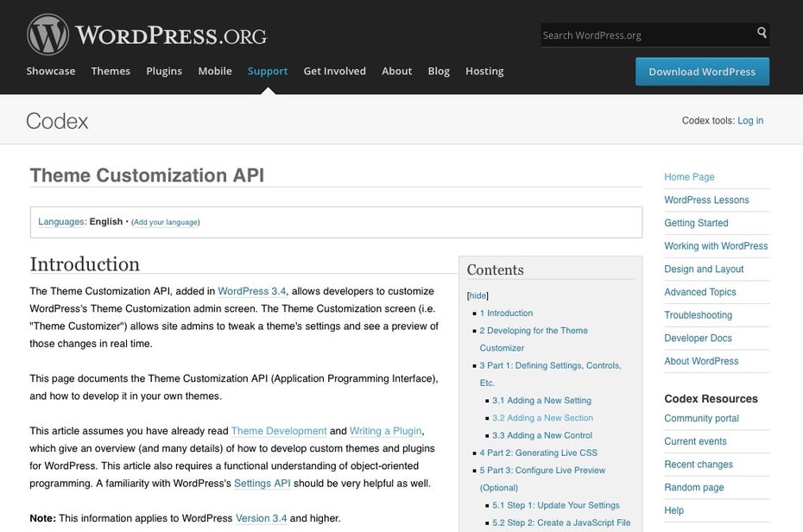Jump to 2 Developing for the Theme Customizer
803x532 pixels.
534,339
